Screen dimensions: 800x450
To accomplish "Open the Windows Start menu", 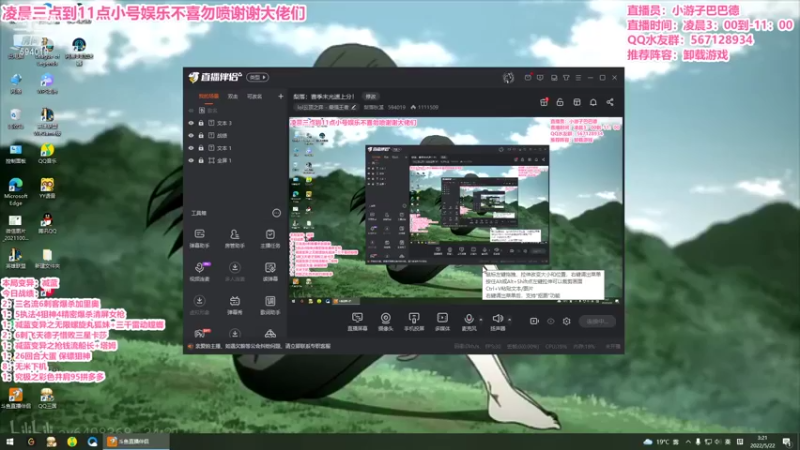I will click(10, 441).
